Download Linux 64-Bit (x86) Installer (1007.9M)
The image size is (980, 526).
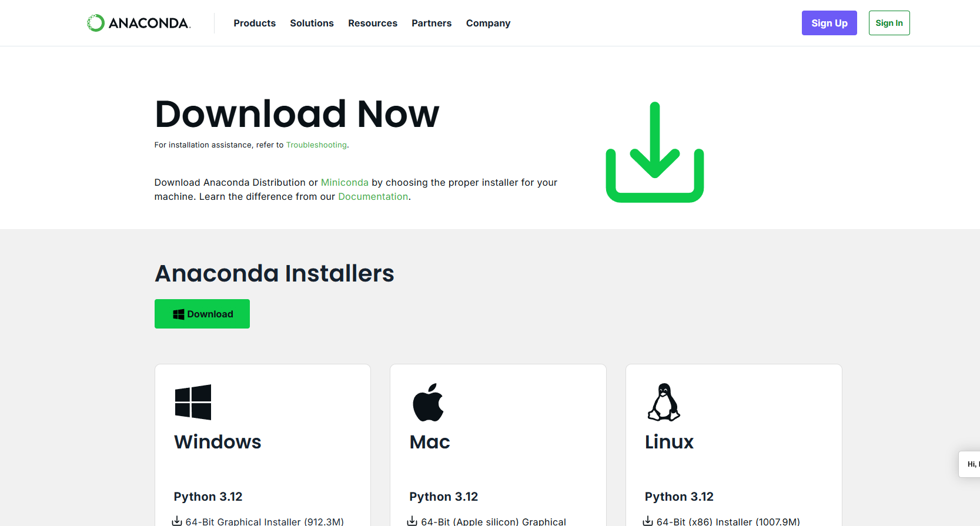[728, 521]
